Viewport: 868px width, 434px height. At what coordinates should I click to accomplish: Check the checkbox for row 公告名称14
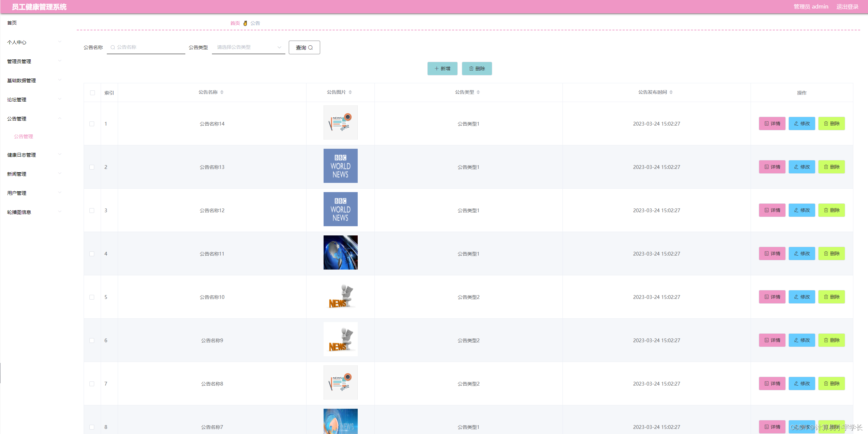pyautogui.click(x=92, y=124)
